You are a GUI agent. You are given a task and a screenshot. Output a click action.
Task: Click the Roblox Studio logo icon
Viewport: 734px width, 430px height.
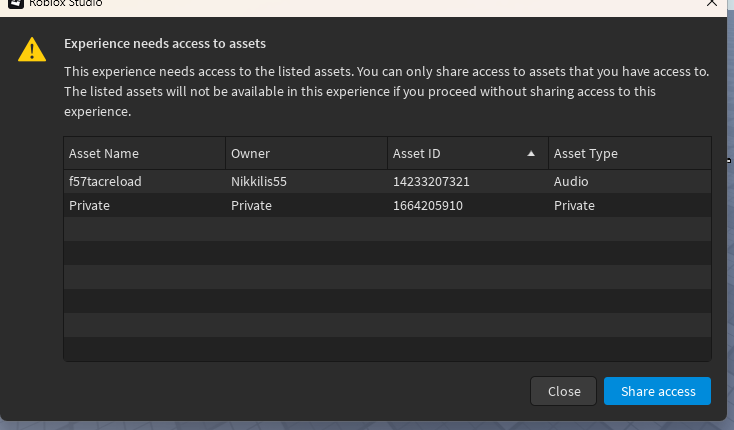point(15,3)
